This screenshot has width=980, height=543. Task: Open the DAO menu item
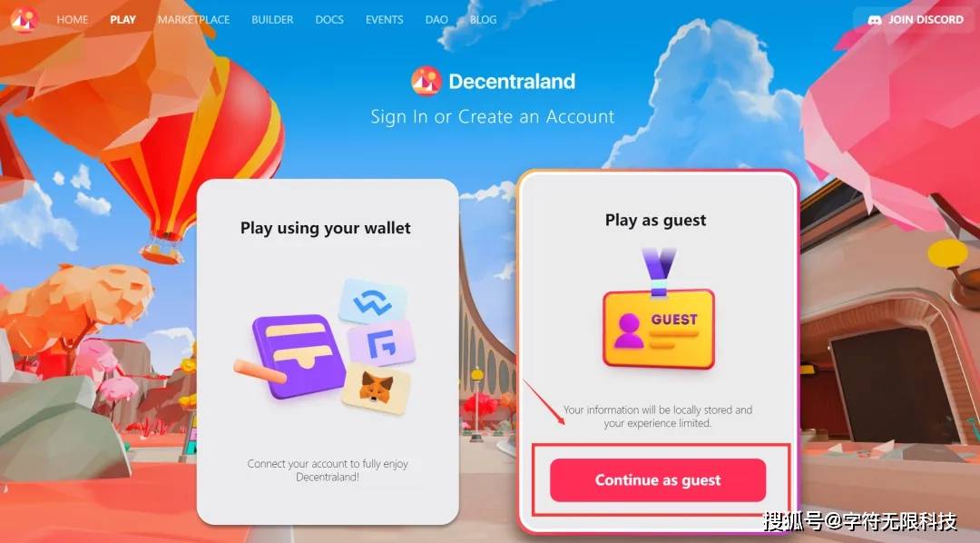[436, 19]
